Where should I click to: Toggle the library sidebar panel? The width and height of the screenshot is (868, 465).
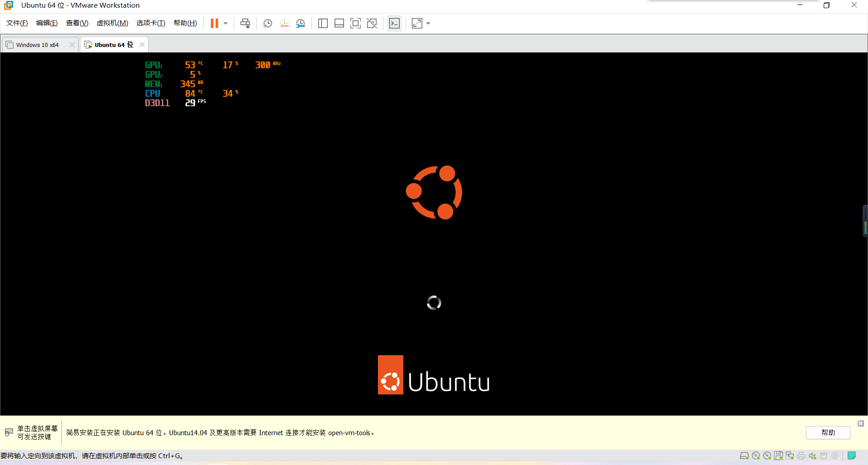(323, 23)
